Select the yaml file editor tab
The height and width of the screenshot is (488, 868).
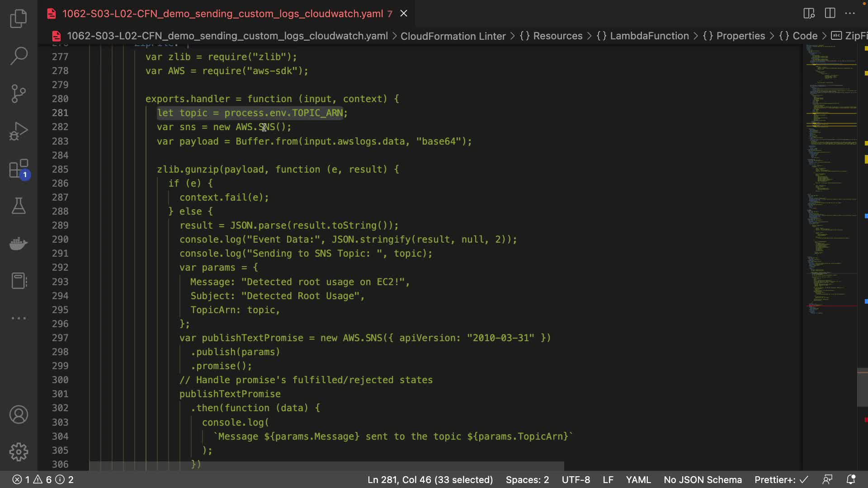coord(222,14)
